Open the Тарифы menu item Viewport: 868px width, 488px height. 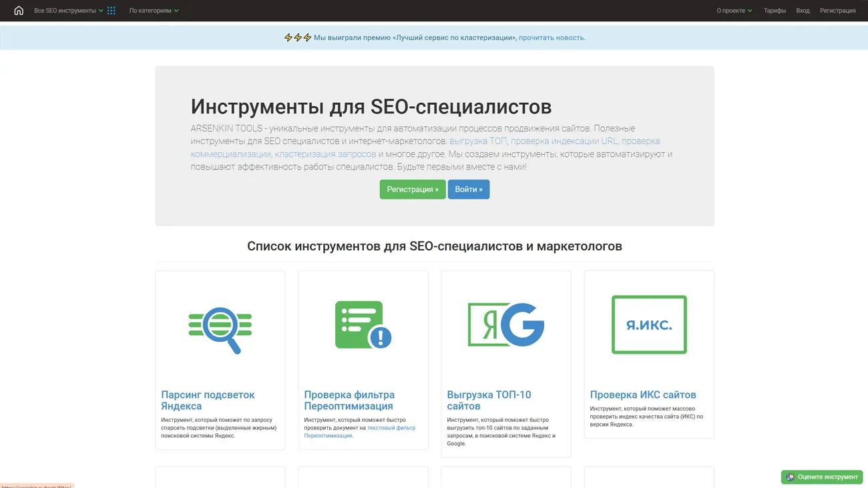pyautogui.click(x=775, y=10)
